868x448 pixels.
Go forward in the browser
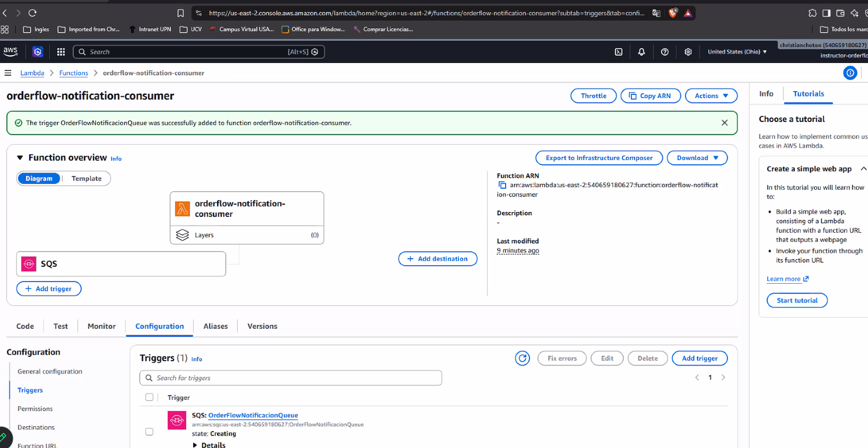[x=18, y=12]
